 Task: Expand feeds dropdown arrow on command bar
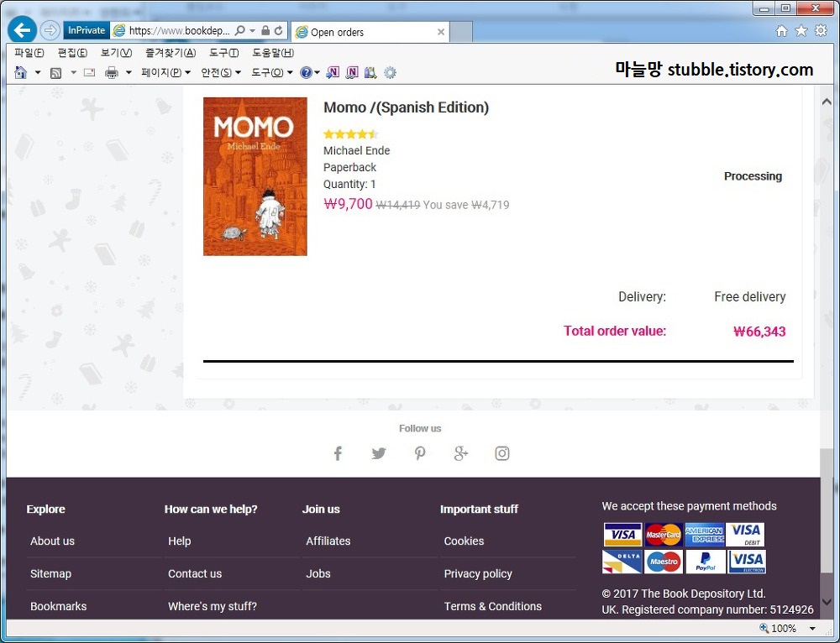pyautogui.click(x=73, y=72)
